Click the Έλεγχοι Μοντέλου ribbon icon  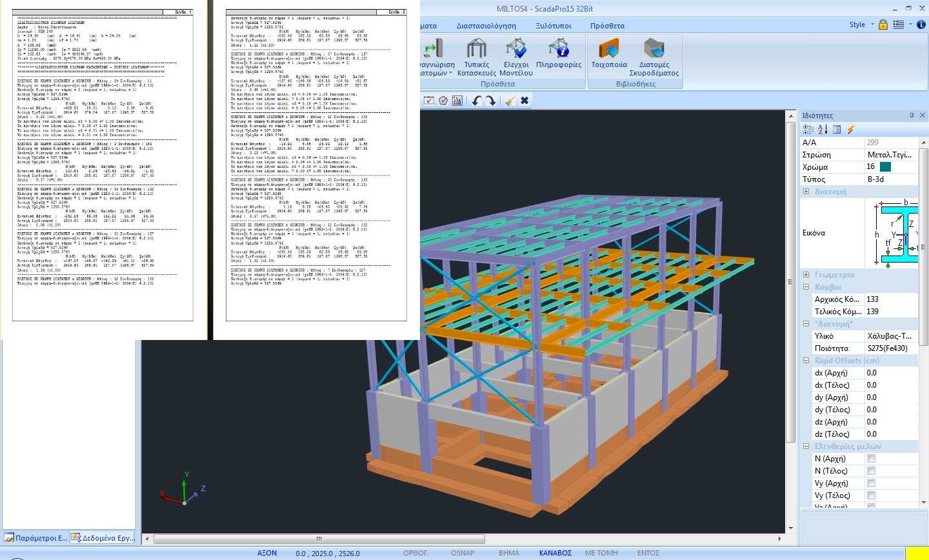pyautogui.click(x=517, y=57)
